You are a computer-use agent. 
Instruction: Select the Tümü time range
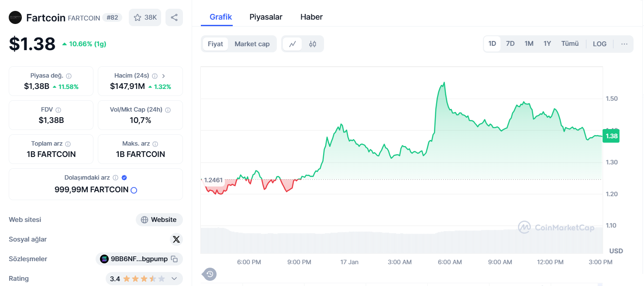tap(570, 44)
